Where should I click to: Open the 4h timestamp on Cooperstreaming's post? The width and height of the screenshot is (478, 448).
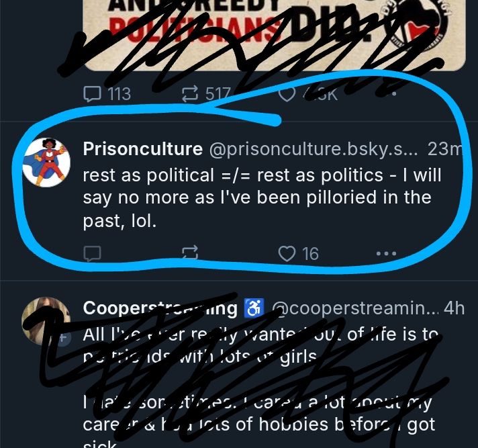click(455, 308)
